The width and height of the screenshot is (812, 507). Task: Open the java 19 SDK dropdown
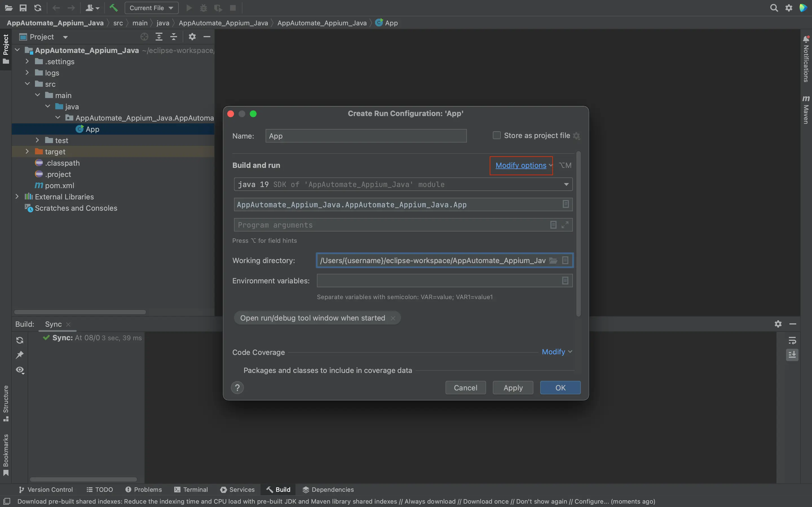[566, 184]
